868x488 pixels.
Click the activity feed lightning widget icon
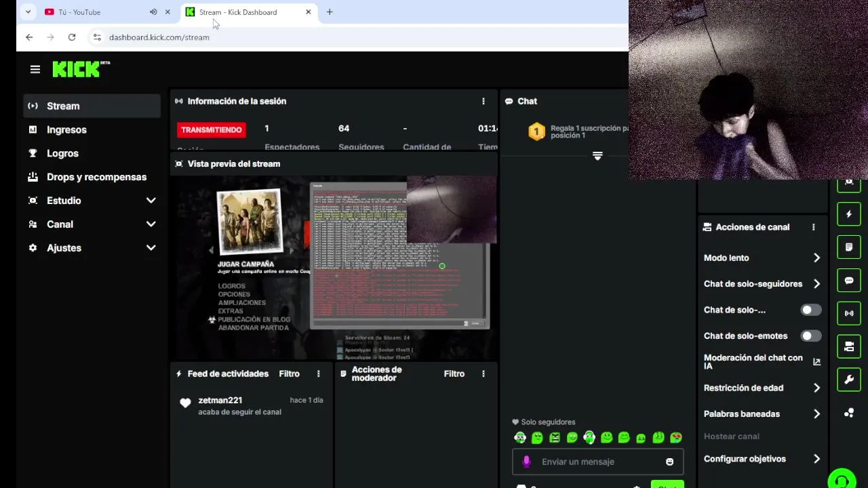(849, 214)
